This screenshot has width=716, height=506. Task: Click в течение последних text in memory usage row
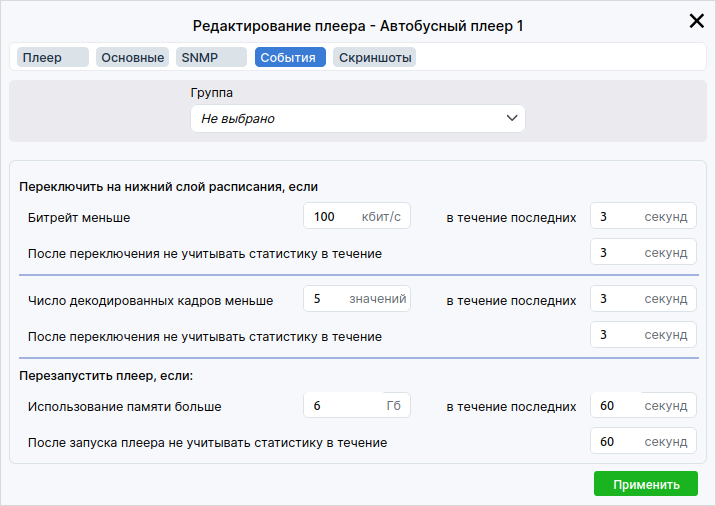[x=511, y=406]
